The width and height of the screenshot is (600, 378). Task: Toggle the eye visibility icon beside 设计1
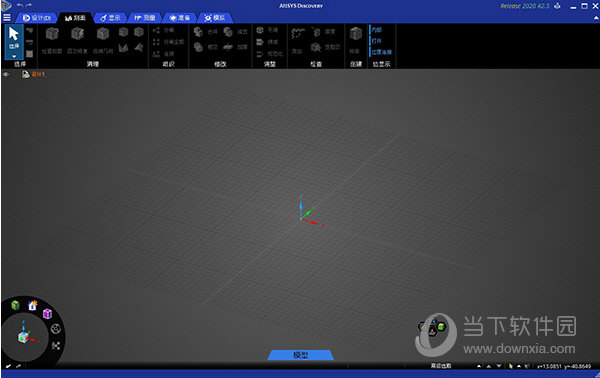6,74
